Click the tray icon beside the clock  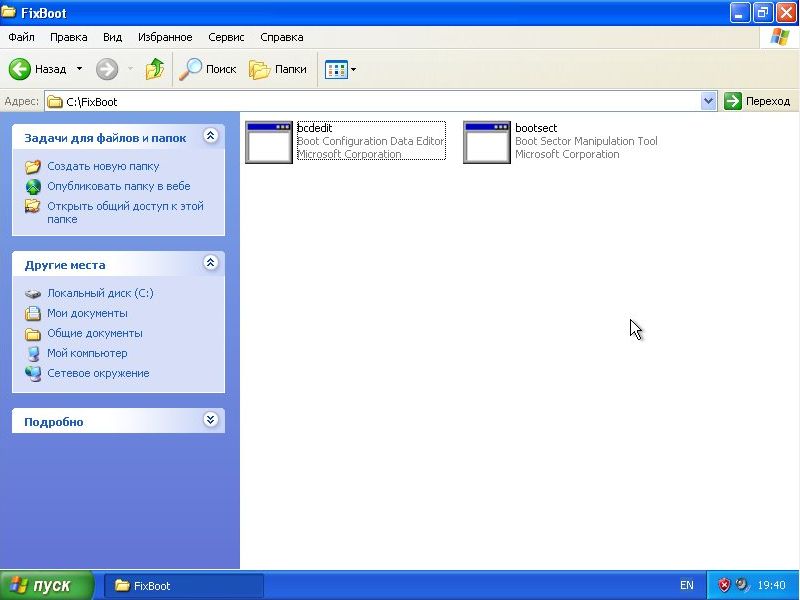pyautogui.click(x=742, y=584)
